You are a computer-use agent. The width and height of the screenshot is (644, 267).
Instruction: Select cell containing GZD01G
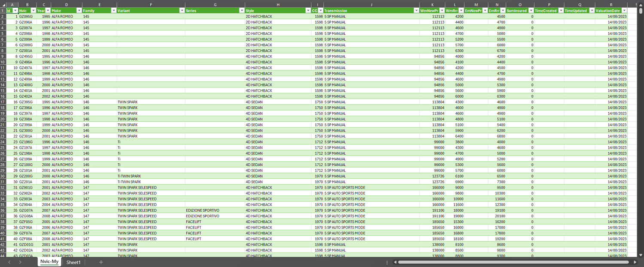[x=27, y=245]
